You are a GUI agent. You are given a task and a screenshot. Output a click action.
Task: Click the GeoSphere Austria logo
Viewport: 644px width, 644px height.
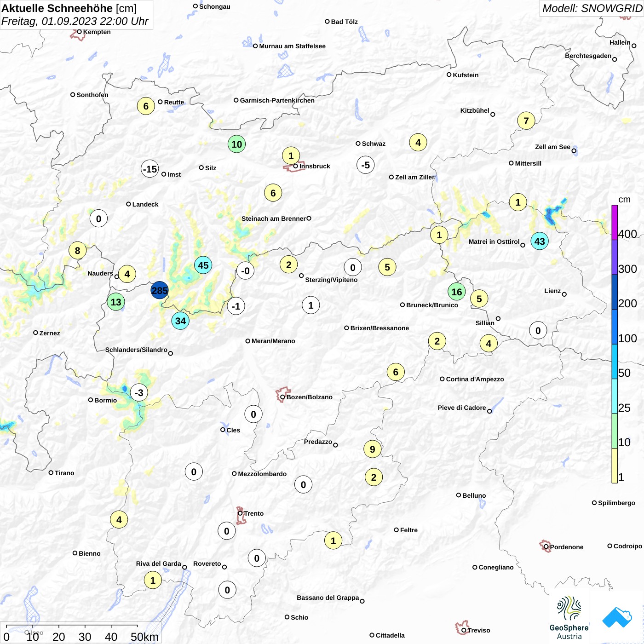coord(569,618)
